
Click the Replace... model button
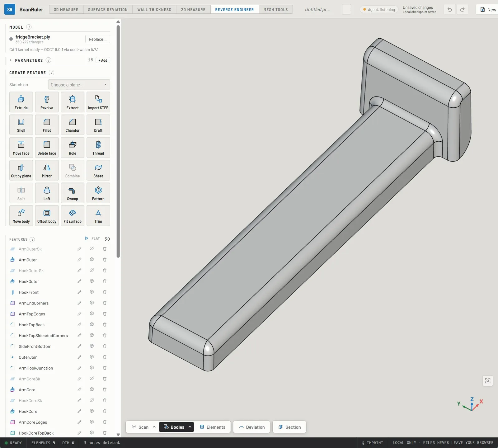click(98, 39)
